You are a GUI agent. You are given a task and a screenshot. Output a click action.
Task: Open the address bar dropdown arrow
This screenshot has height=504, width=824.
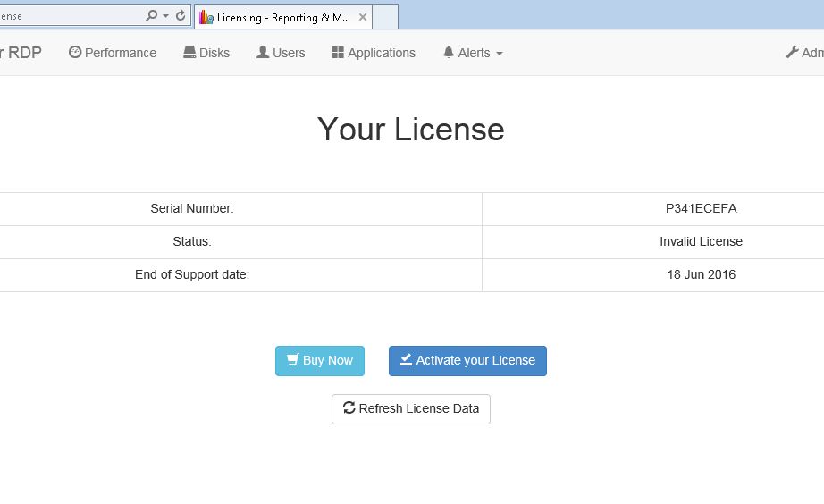pos(166,16)
